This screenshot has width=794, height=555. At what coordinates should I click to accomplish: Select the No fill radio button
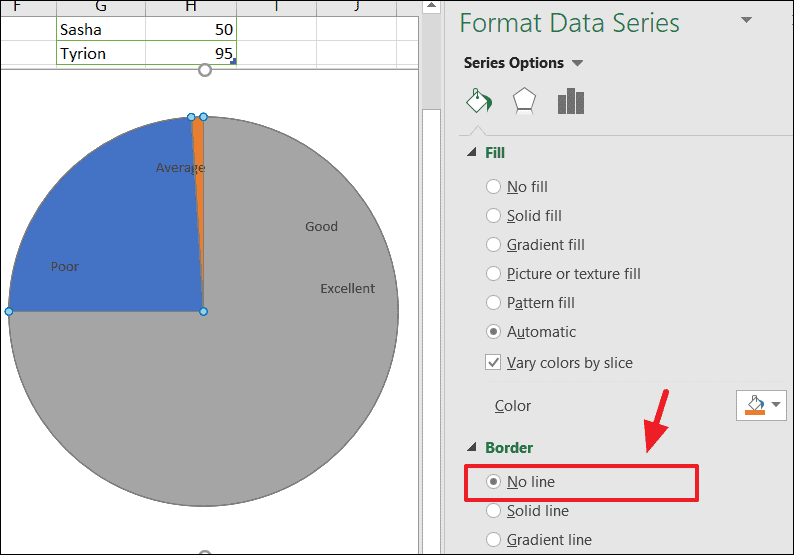pyautogui.click(x=493, y=187)
